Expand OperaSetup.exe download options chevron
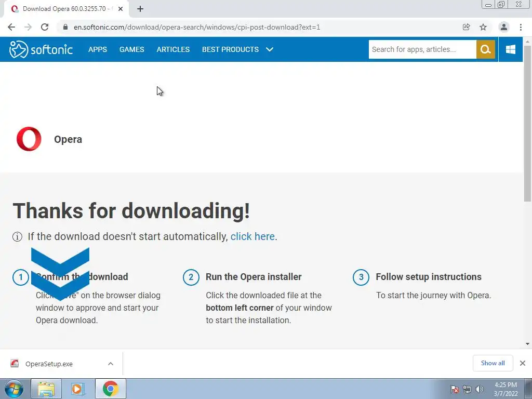532x399 pixels. 111,364
